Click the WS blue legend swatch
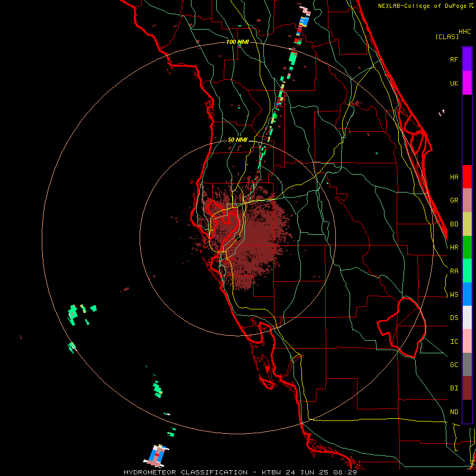Image resolution: width=476 pixels, height=476 pixels. tap(467, 294)
